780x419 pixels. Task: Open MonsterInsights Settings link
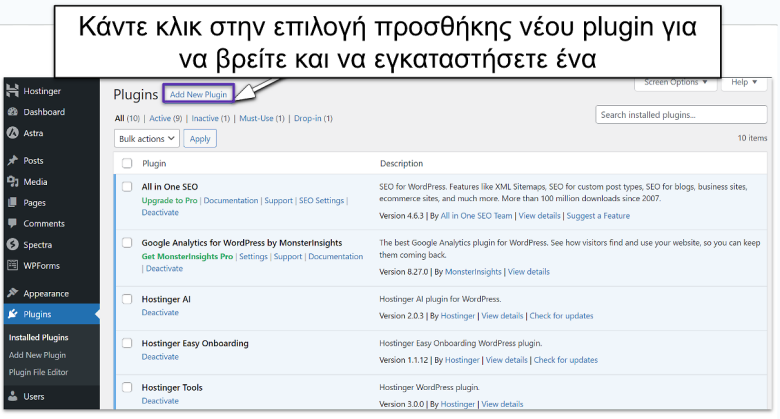click(254, 256)
